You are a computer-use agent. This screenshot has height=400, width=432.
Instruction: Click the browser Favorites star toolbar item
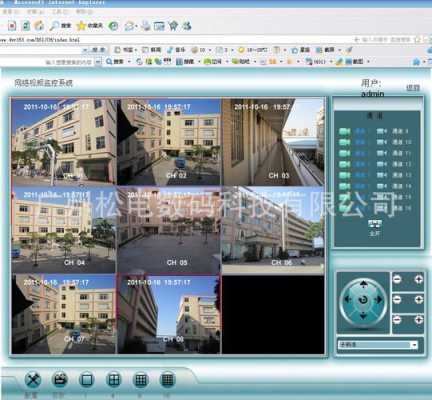pyautogui.click(x=89, y=25)
